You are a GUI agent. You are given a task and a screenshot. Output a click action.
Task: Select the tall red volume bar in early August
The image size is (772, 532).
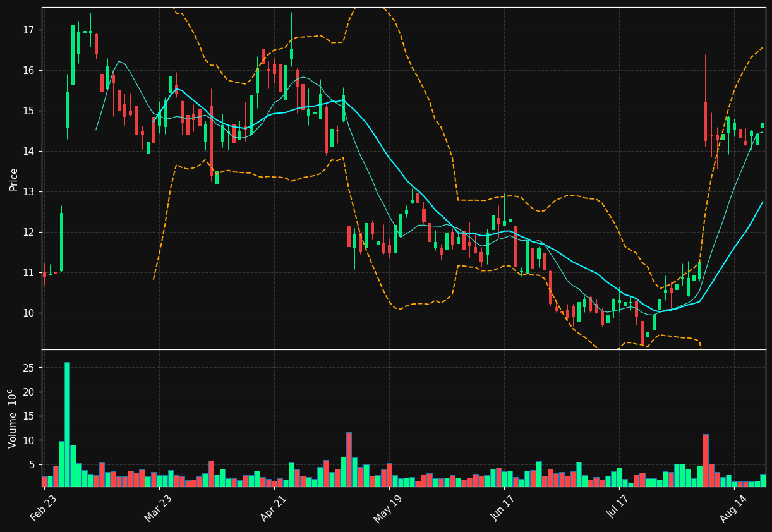[706, 460]
